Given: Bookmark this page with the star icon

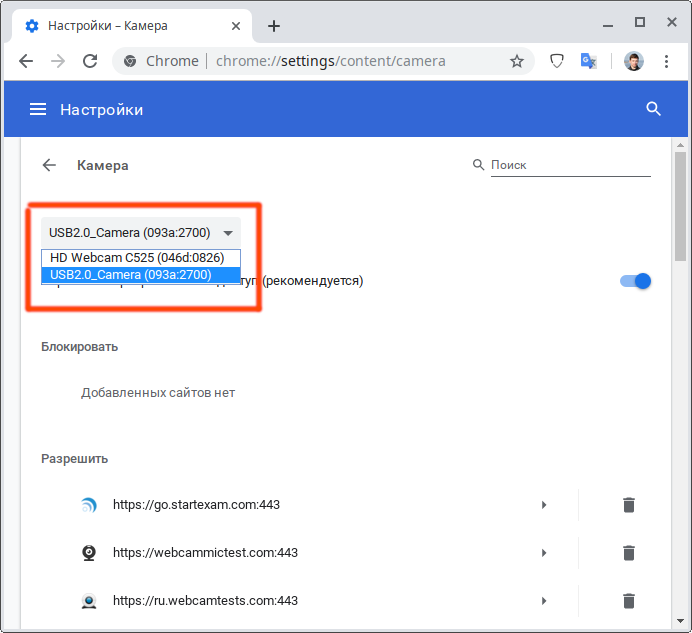Looking at the screenshot, I should tap(517, 61).
